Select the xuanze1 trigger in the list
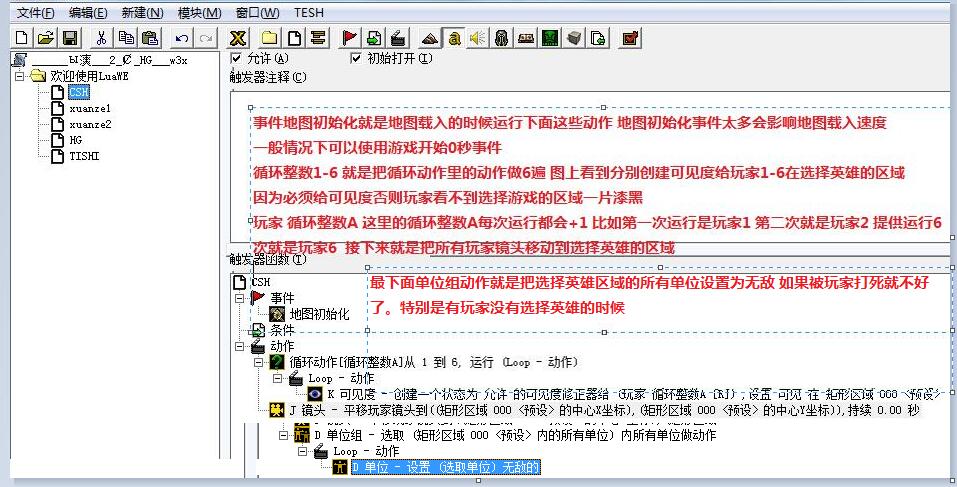Image resolution: width=957 pixels, height=487 pixels. click(x=88, y=108)
